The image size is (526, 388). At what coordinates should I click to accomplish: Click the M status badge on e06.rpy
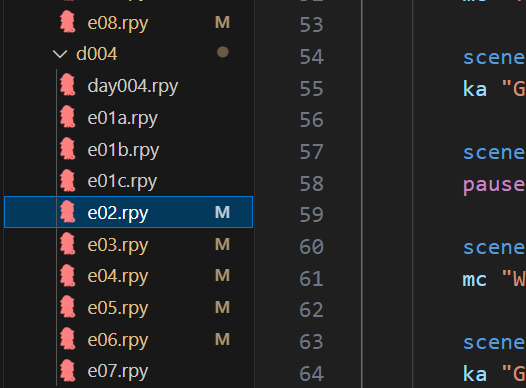click(222, 339)
